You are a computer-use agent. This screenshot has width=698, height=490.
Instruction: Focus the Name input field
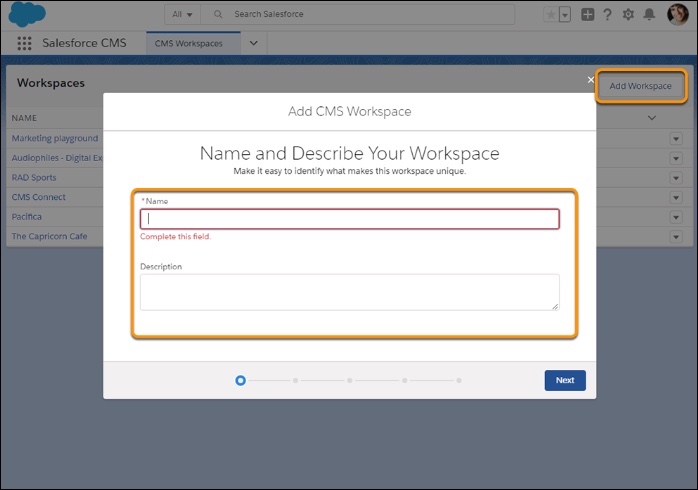coord(349,219)
